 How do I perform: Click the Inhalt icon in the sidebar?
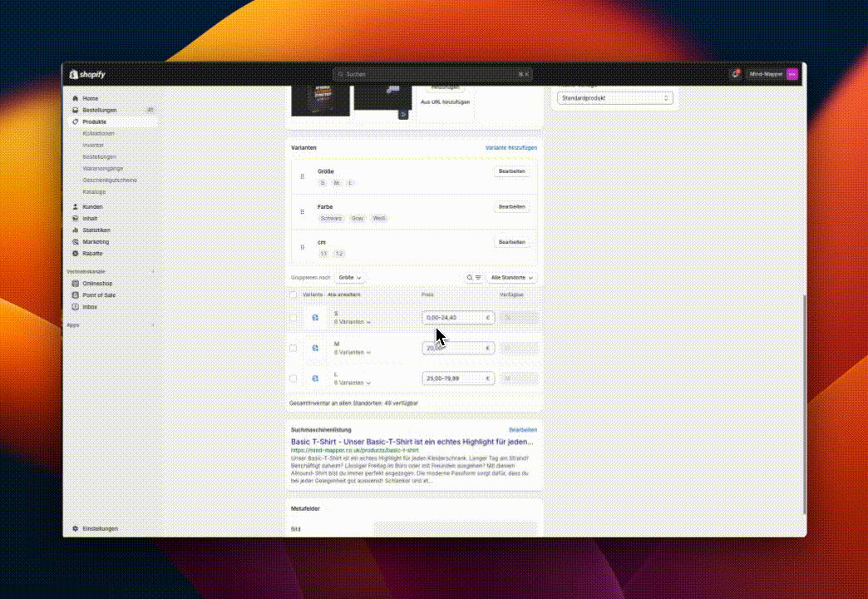[76, 218]
